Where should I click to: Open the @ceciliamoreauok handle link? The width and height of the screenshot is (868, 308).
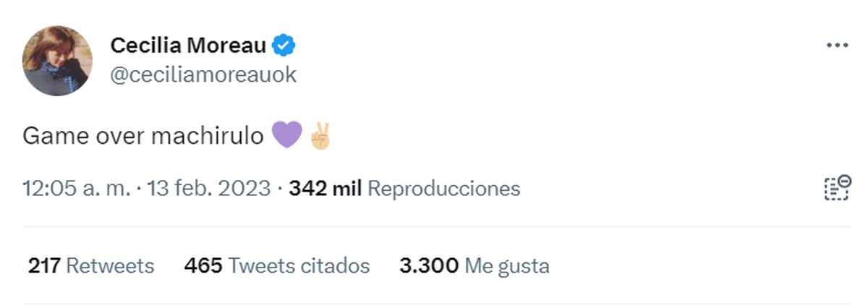click(203, 75)
